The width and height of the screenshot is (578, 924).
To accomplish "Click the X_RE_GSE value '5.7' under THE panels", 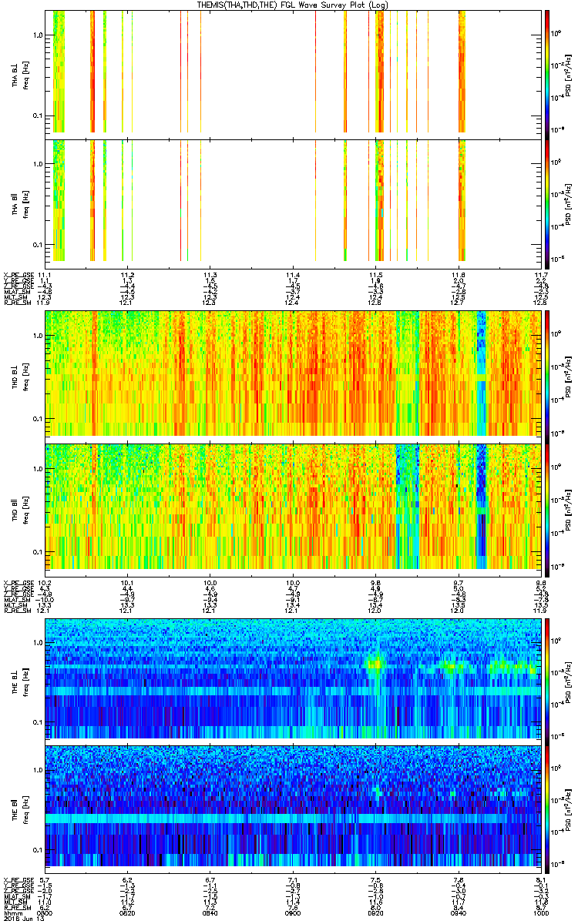I will click(x=45, y=879).
